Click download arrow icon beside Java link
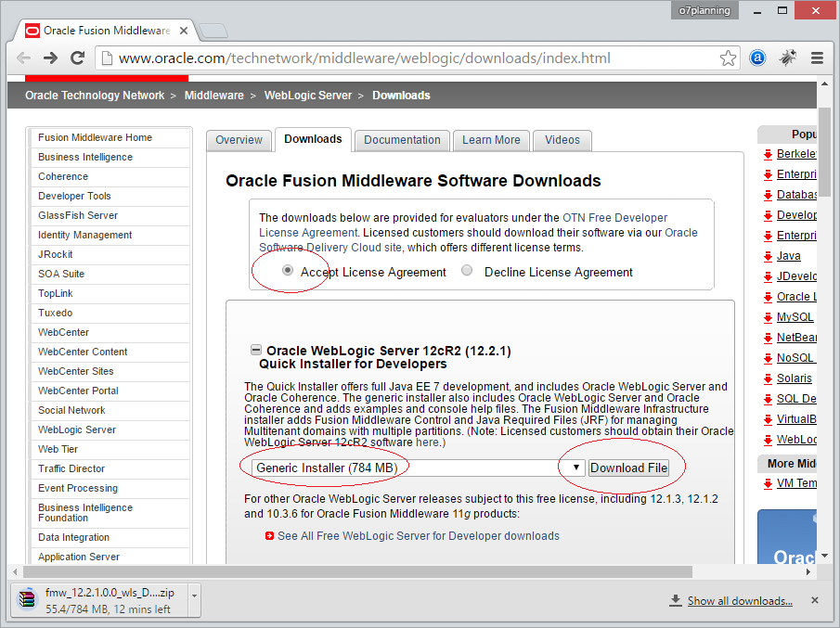This screenshot has height=628, width=840. (768, 257)
